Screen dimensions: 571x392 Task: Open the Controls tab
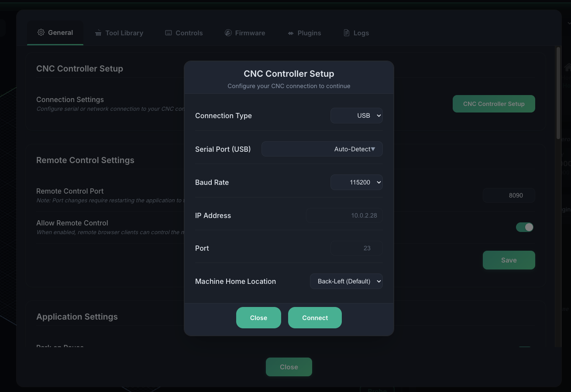(x=184, y=33)
